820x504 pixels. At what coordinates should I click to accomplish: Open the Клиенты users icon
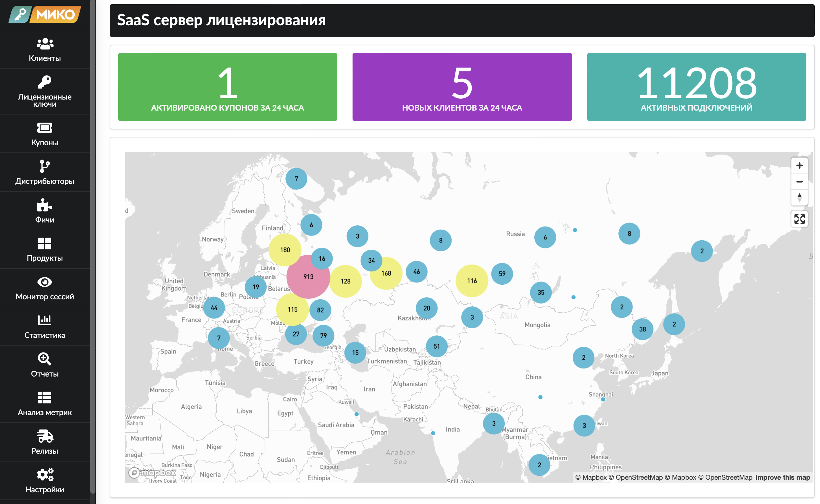tap(45, 44)
